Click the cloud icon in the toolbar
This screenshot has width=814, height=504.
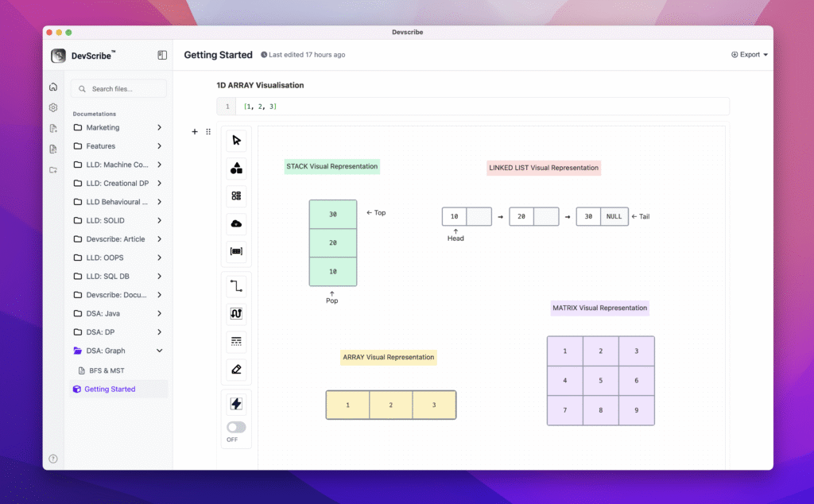click(x=236, y=224)
